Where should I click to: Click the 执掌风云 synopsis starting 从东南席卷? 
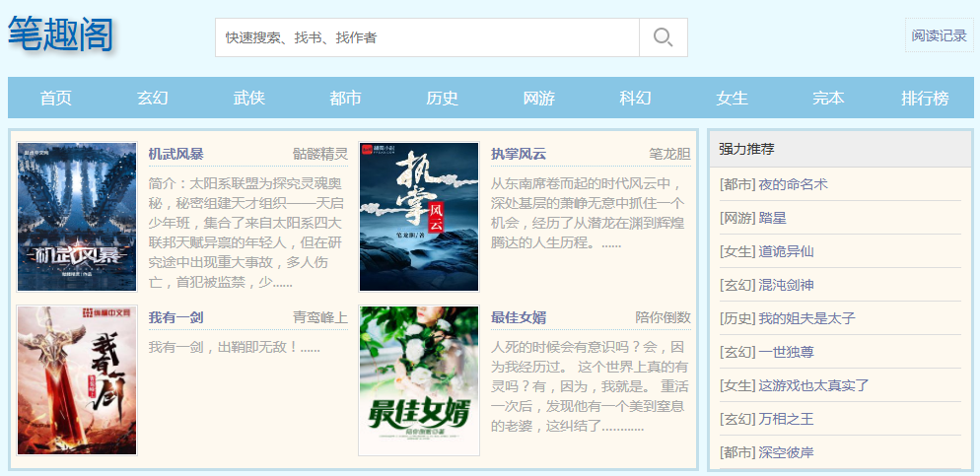click(588, 213)
